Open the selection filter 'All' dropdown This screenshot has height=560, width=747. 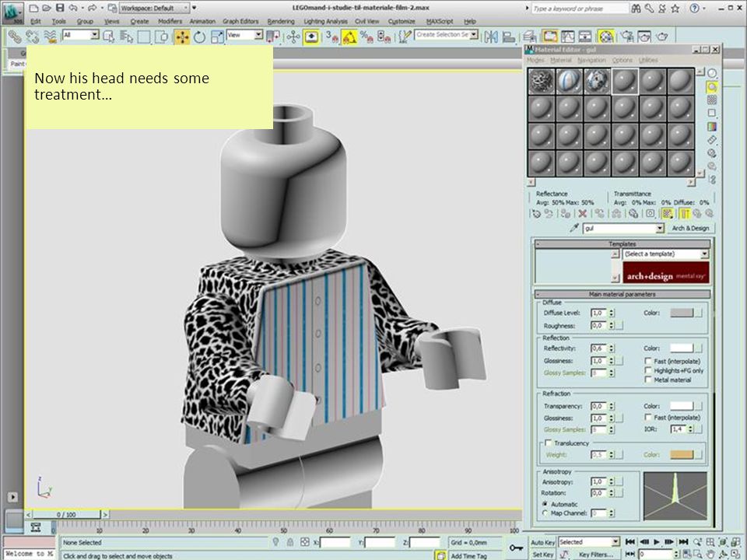click(80, 35)
